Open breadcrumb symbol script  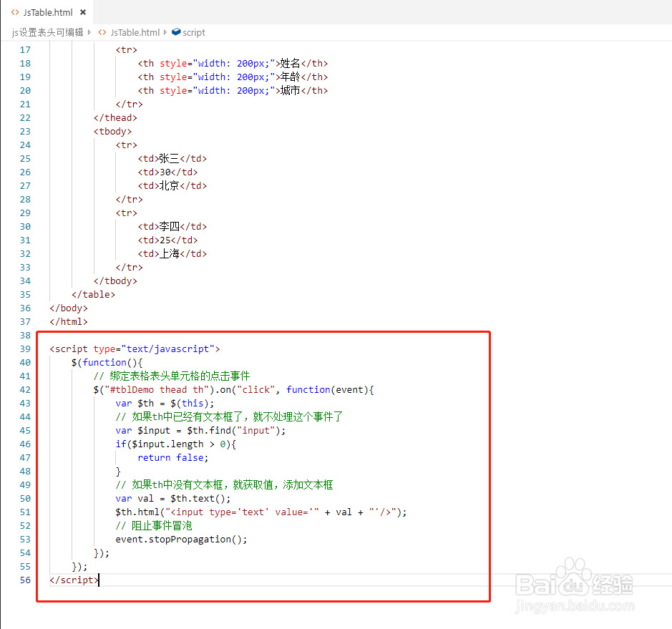point(194,33)
